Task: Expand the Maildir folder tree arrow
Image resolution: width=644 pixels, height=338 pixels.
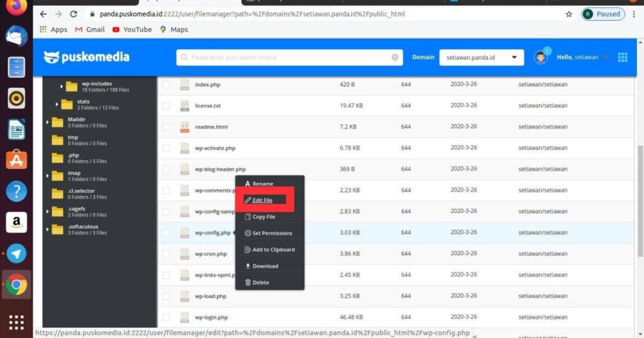Action: 47,123
